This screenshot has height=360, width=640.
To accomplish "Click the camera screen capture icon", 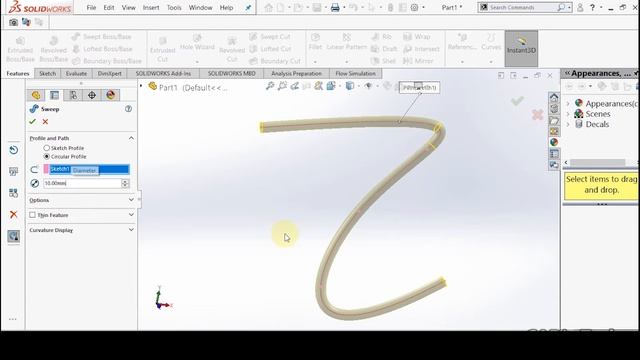I will point(13,22).
